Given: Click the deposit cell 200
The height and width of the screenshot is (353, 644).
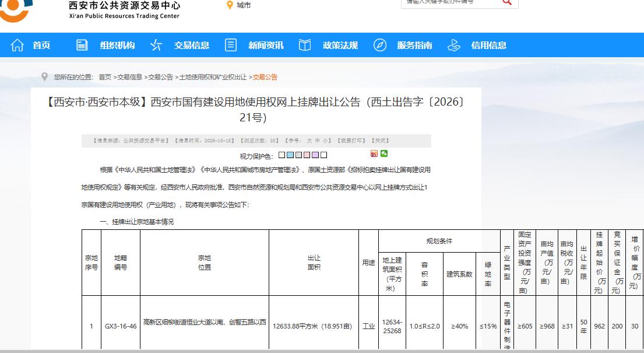Looking at the screenshot, I should coord(617,326).
